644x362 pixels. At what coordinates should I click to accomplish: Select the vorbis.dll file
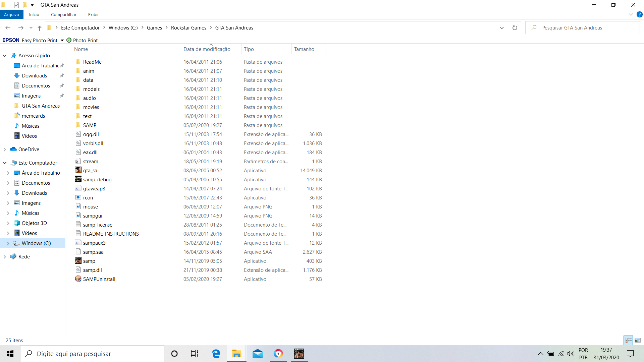pyautogui.click(x=93, y=143)
